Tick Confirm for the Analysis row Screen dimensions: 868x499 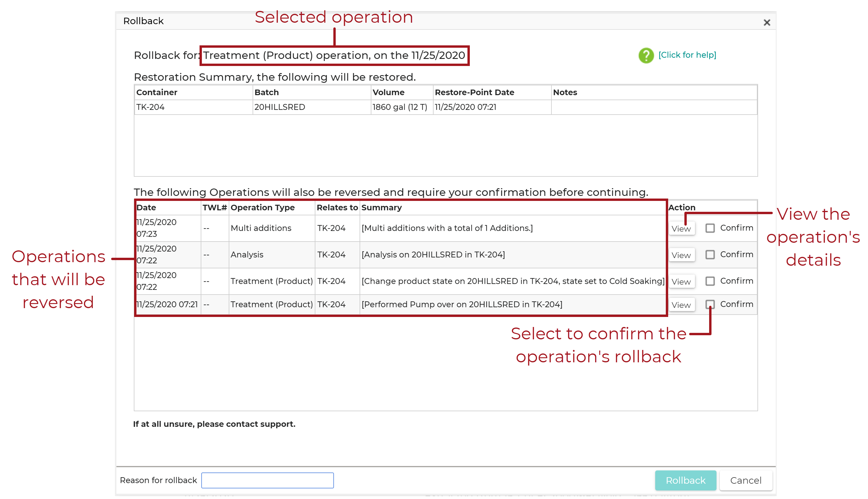tap(710, 254)
